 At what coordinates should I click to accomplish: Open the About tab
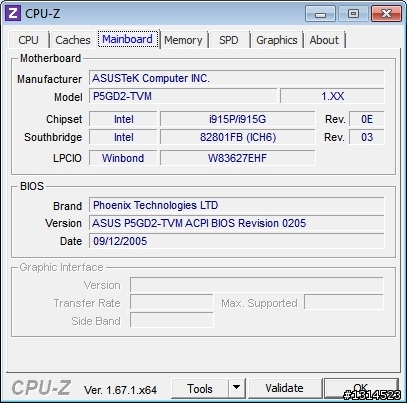[x=324, y=40]
